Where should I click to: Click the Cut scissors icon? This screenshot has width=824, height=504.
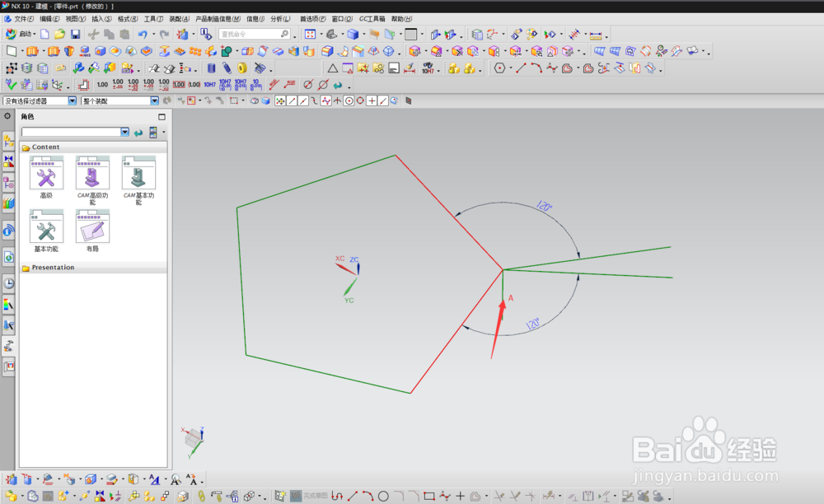tap(94, 34)
